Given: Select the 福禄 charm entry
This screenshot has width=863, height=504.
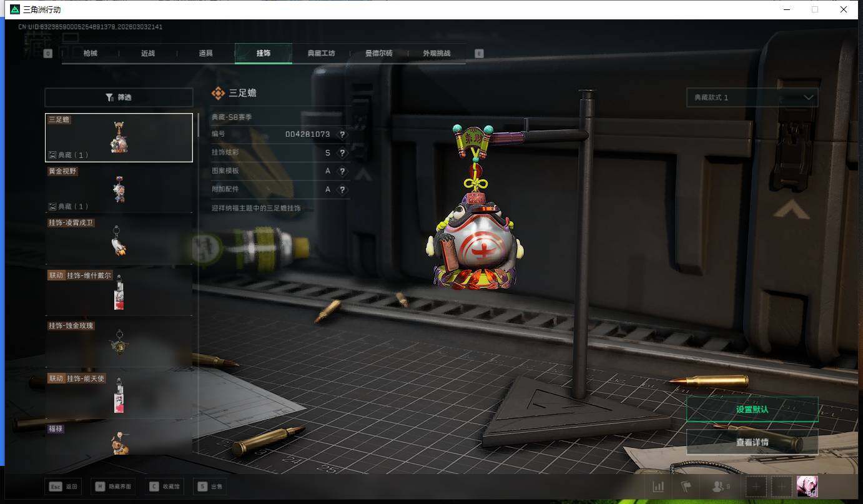Looking at the screenshot, I should pyautogui.click(x=119, y=438).
